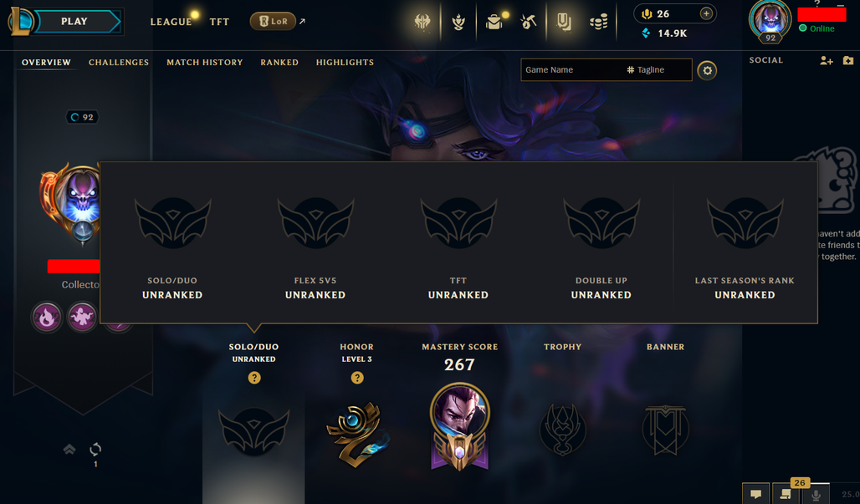Click Solo/Duo question mark help icon
Image resolution: width=860 pixels, height=504 pixels.
254,378
